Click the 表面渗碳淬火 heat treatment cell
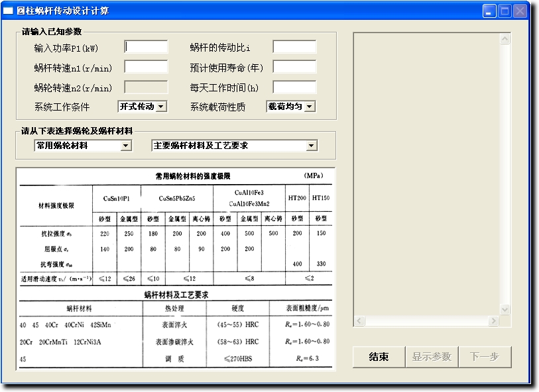Screen dimensions: 539x392 [174, 342]
